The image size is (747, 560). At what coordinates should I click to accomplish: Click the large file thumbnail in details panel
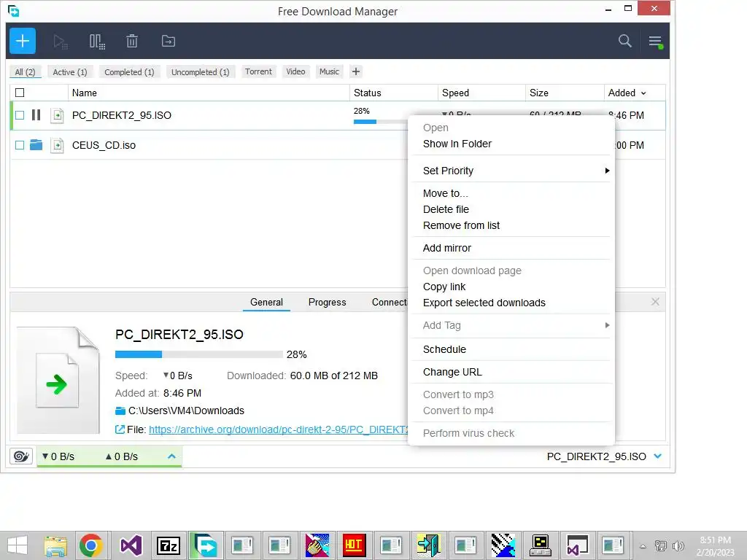[58, 380]
